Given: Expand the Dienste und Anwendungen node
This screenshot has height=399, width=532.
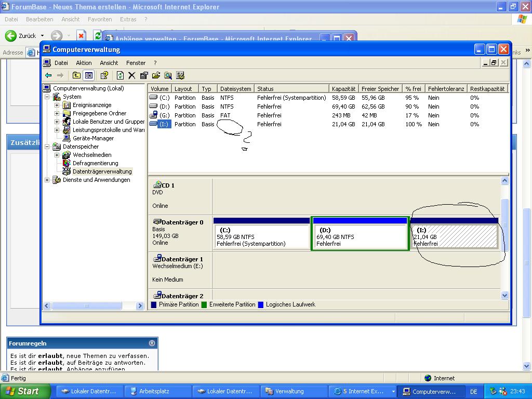Looking at the screenshot, I should [x=47, y=180].
